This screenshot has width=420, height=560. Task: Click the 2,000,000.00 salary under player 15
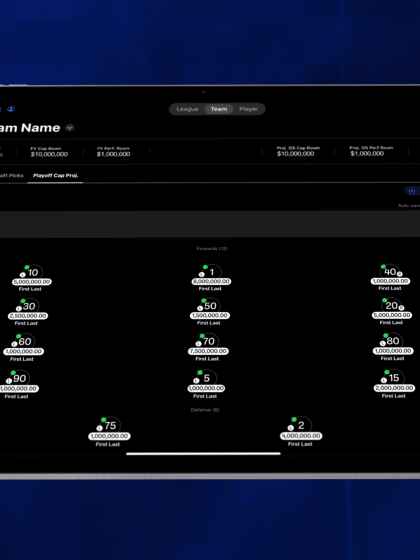(394, 388)
